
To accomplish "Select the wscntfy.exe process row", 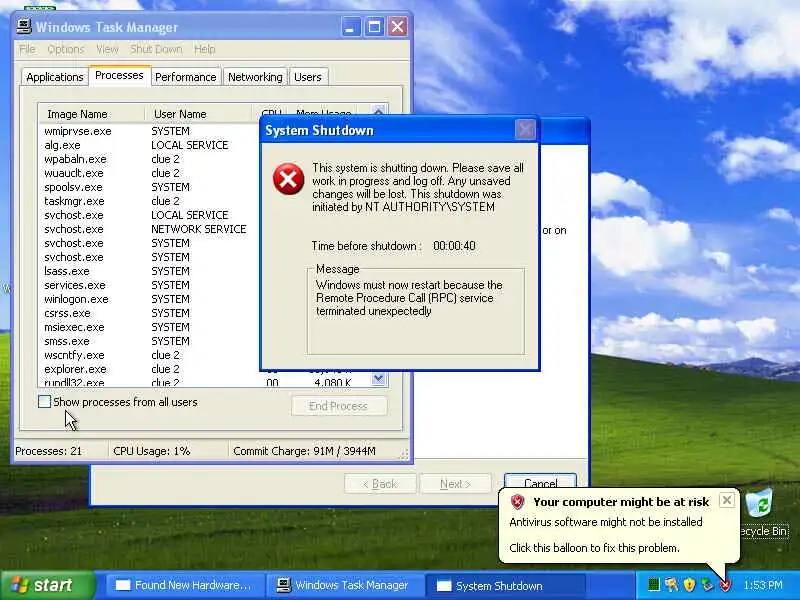I will pos(148,355).
